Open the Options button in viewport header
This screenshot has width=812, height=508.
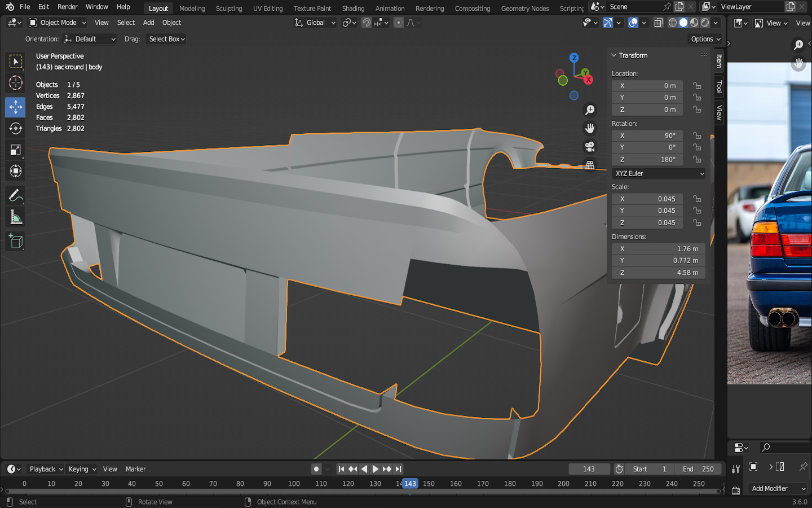pyautogui.click(x=705, y=39)
